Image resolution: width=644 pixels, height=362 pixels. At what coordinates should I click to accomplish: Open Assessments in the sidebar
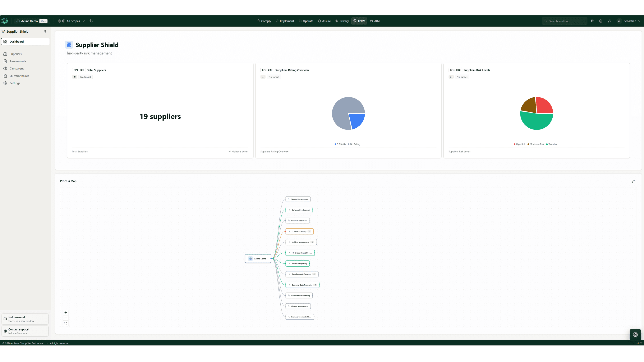click(25, 61)
